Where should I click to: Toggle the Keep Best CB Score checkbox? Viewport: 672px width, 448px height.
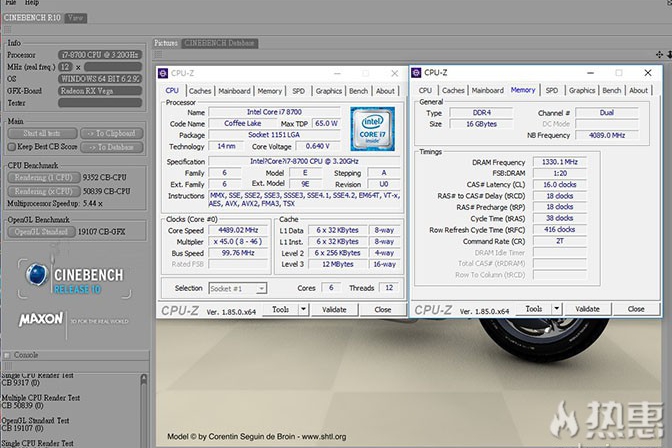point(12,147)
